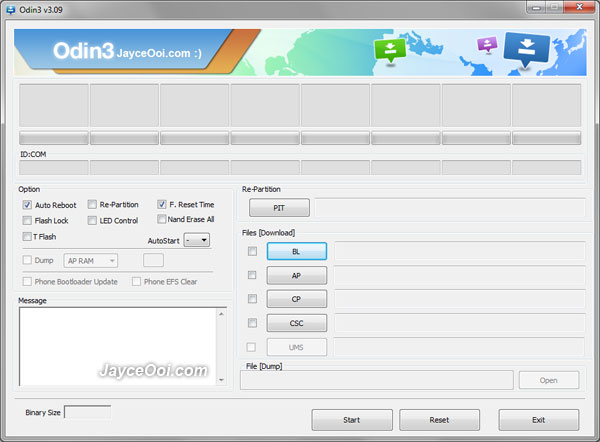Minimize the Odin3 window
Image resolution: width=600 pixels, height=442 pixels.
click(536, 7)
